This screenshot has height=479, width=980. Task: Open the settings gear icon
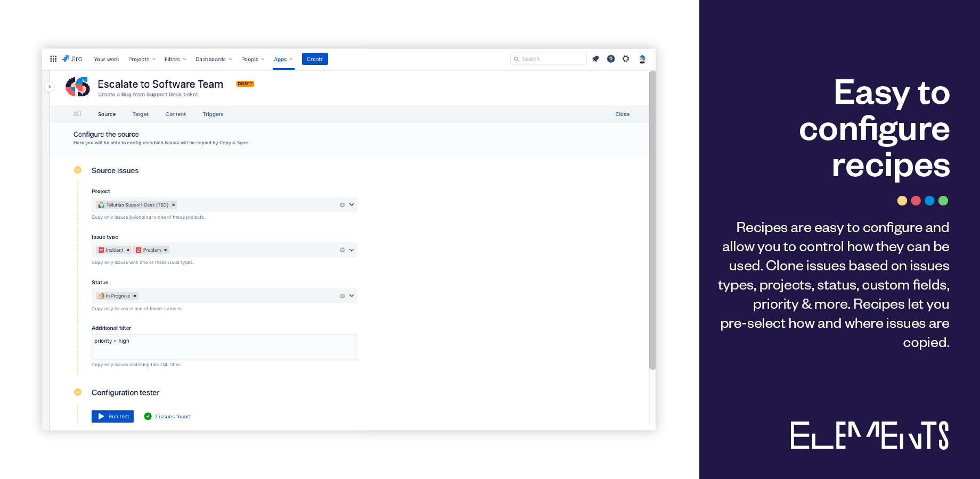(x=626, y=59)
